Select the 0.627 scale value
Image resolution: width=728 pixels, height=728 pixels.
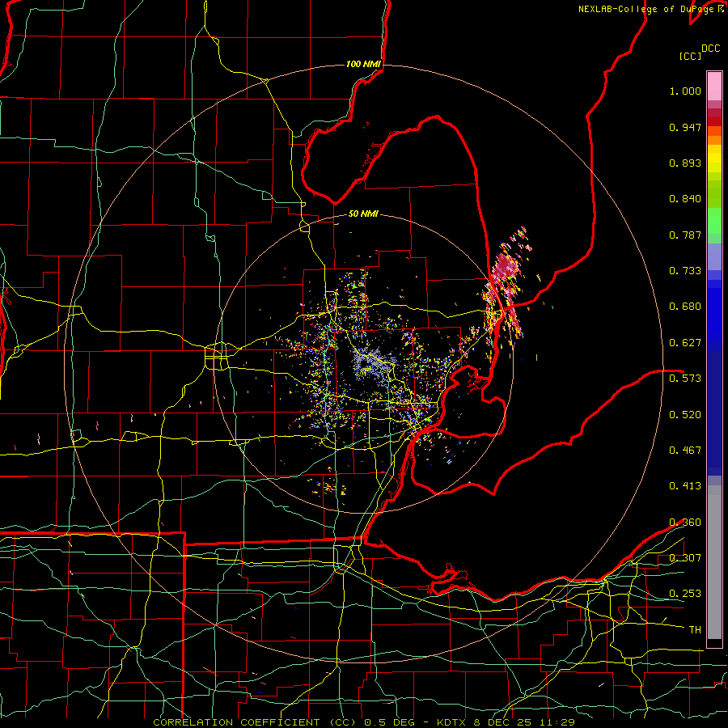[685, 343]
